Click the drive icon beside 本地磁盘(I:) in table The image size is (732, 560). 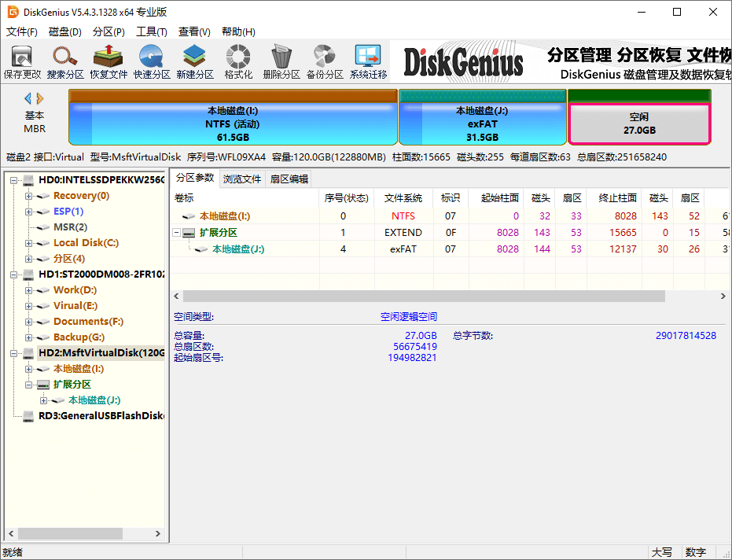click(189, 216)
